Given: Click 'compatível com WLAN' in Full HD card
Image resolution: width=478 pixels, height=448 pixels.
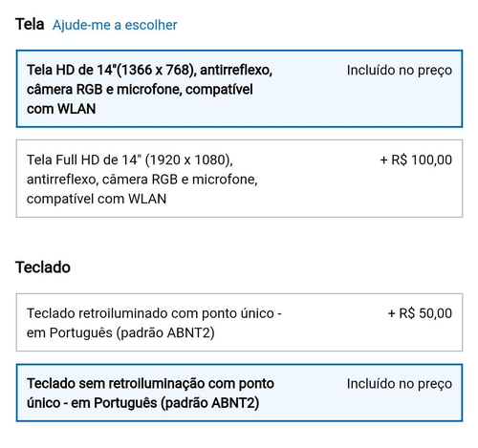Looking at the screenshot, I should pos(97,199).
